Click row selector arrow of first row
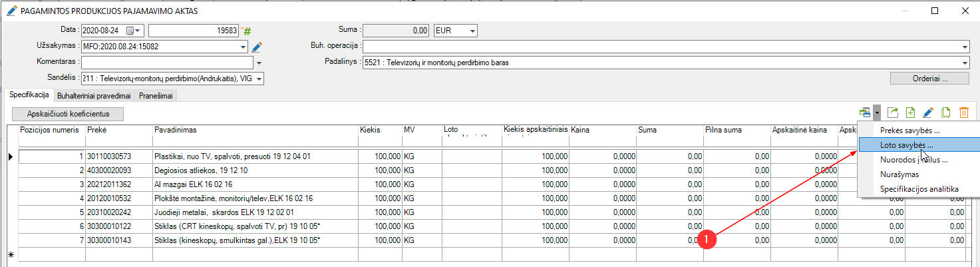Screen dimensions: 980x267 [x=11, y=156]
